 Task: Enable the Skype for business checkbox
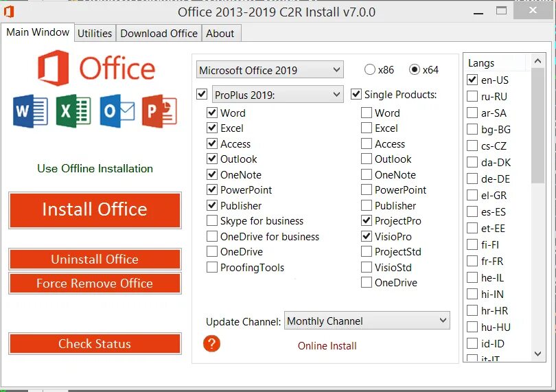[x=212, y=220]
